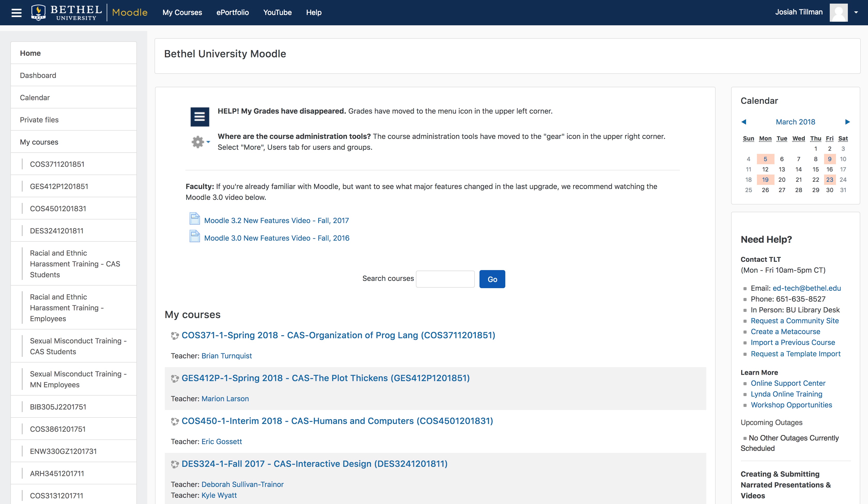Click the GES412P course icon

[175, 379]
